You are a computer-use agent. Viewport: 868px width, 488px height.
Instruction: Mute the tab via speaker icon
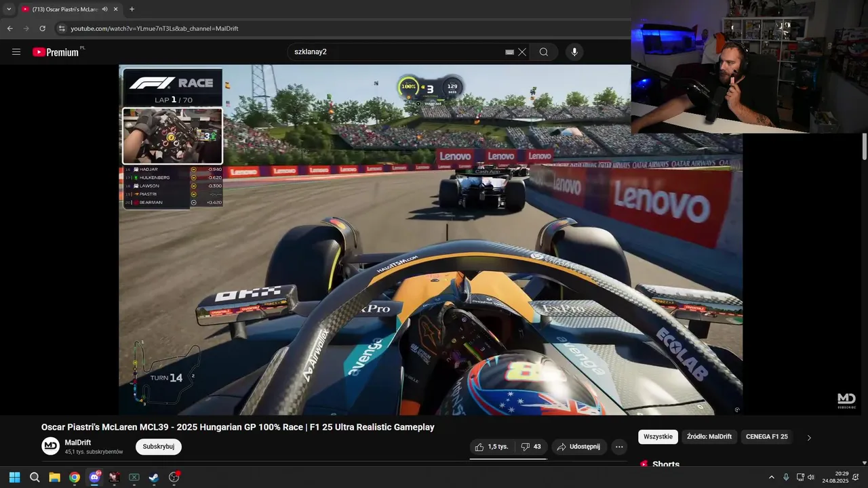(x=104, y=9)
